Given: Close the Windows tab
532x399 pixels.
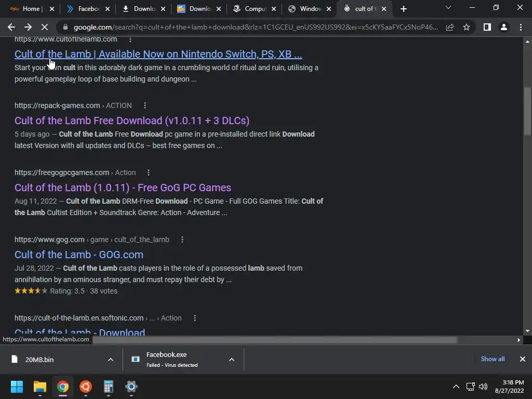Looking at the screenshot, I should (x=329, y=9).
